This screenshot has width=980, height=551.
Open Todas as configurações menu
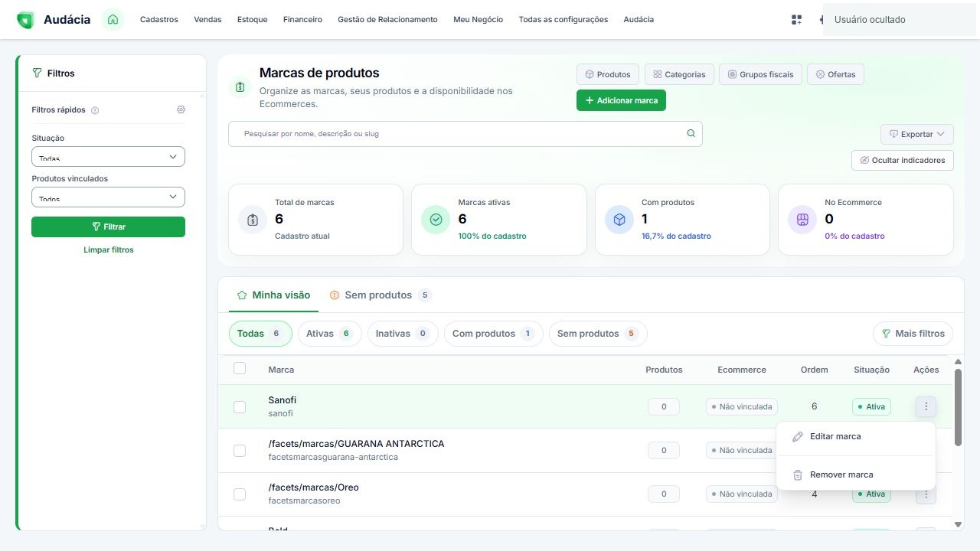click(x=563, y=20)
